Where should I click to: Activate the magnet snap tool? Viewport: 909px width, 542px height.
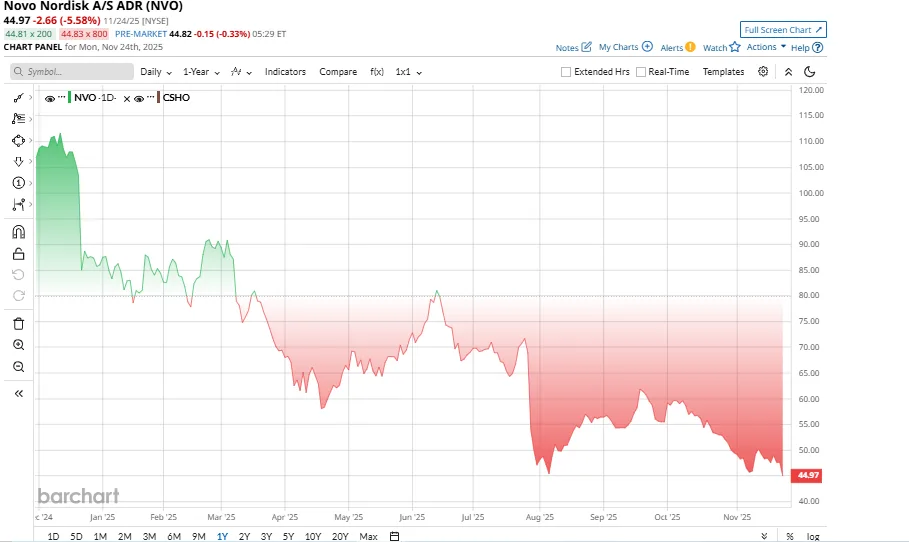(x=18, y=232)
